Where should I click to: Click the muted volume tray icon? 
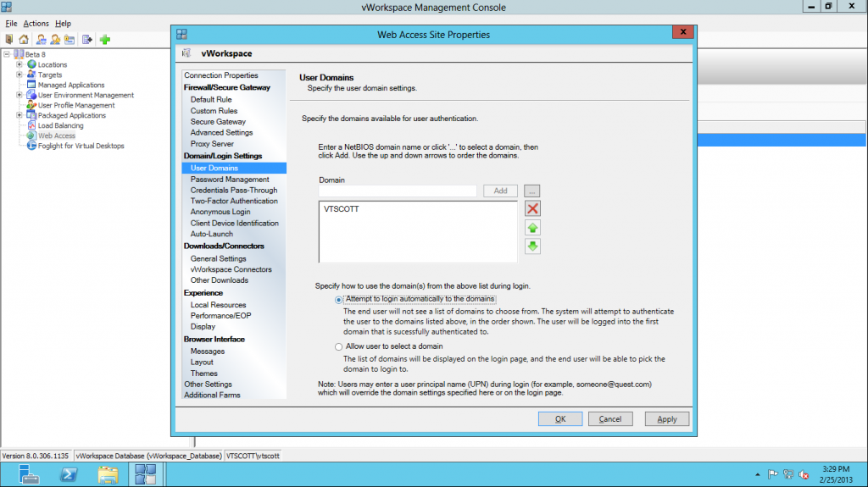804,474
